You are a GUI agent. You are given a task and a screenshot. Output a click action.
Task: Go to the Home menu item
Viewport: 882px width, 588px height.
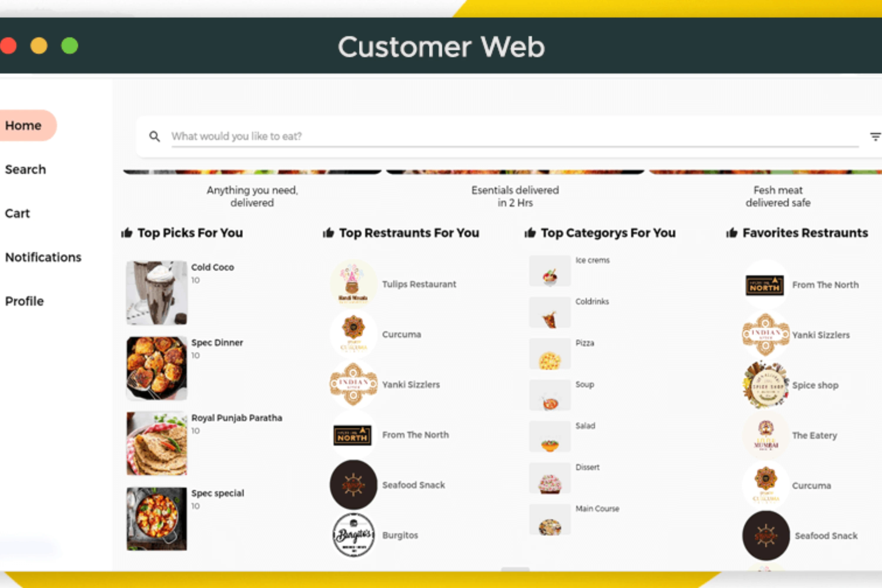click(x=23, y=125)
